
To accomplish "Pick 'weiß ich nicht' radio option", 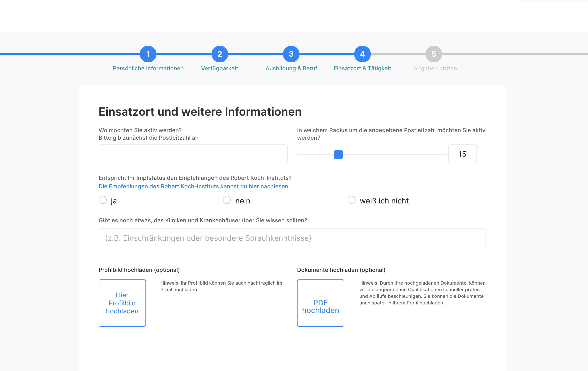I will tap(351, 200).
